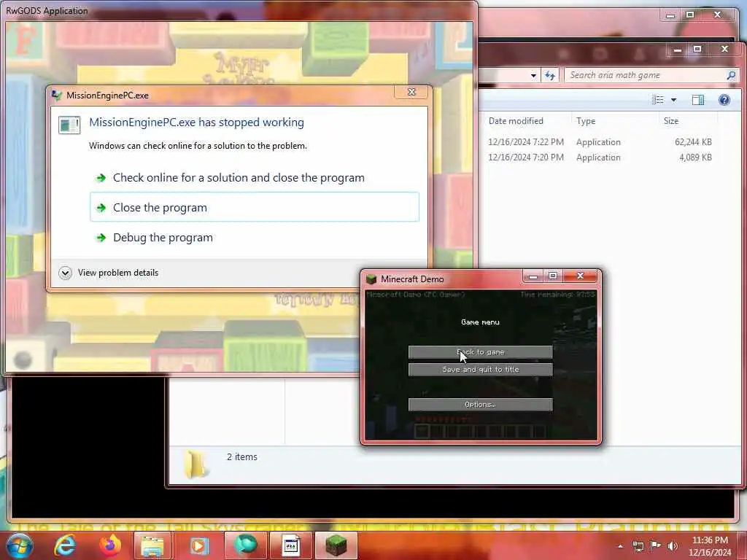The width and height of the screenshot is (747, 560).
Task: Minimize the Minecraft Demo window
Action: coord(533,276)
